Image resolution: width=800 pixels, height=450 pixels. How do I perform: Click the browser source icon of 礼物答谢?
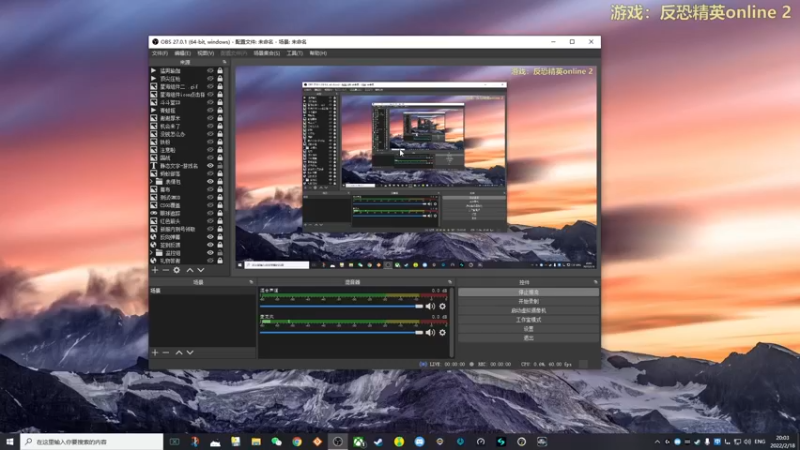[x=154, y=261]
